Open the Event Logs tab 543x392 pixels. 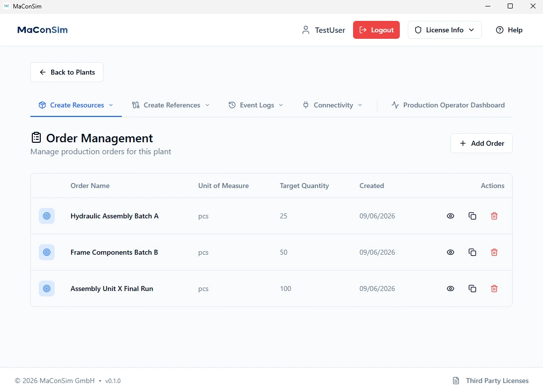click(x=256, y=105)
